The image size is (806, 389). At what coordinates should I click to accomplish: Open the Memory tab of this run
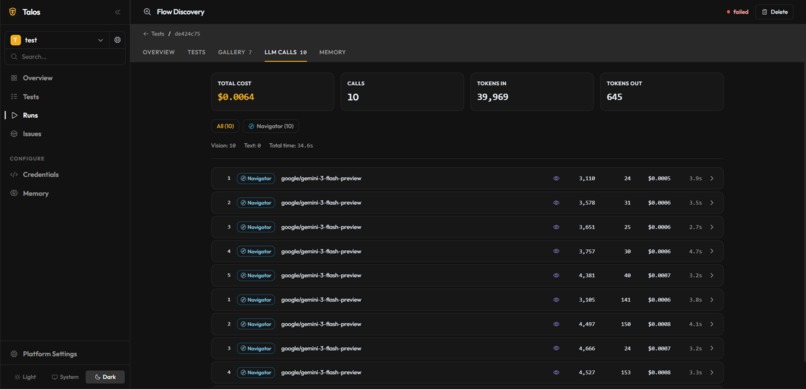click(x=333, y=52)
